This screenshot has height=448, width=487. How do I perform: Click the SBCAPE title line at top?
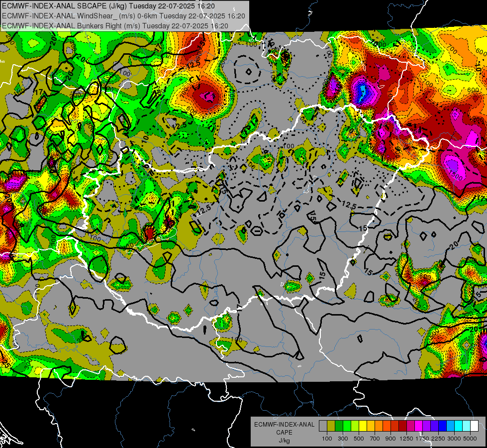pyautogui.click(x=108, y=6)
